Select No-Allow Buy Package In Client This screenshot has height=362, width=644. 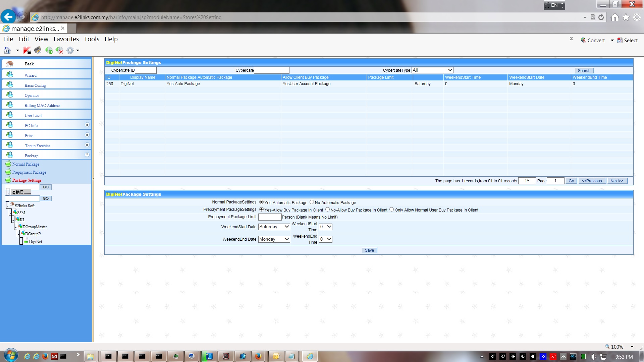(x=327, y=209)
